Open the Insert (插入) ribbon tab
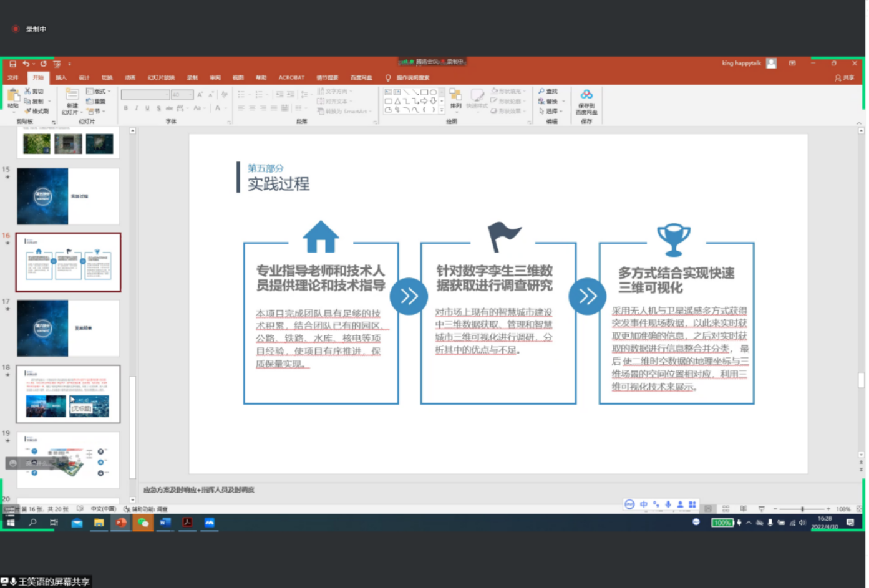 (x=61, y=78)
